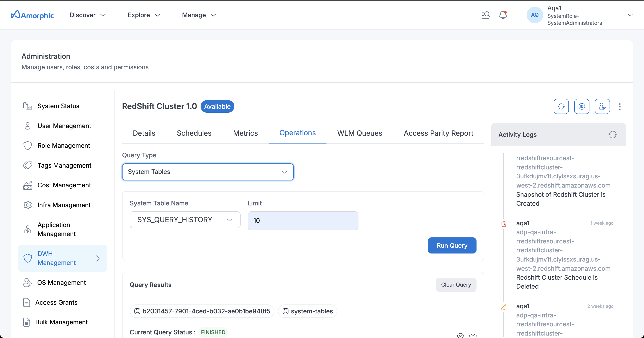Viewport: 644px width, 338px height.
Task: Click the orange edit pencil in Activity Logs
Action: pyautogui.click(x=504, y=307)
